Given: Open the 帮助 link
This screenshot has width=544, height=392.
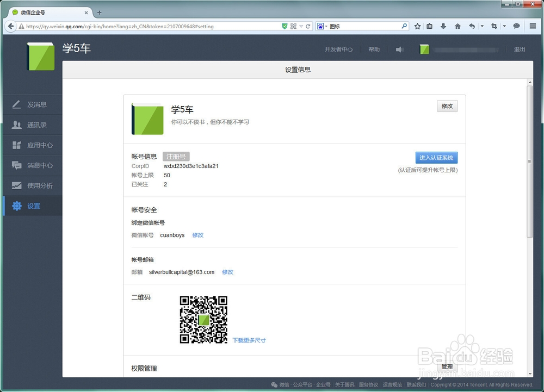Looking at the screenshot, I should 374,49.
